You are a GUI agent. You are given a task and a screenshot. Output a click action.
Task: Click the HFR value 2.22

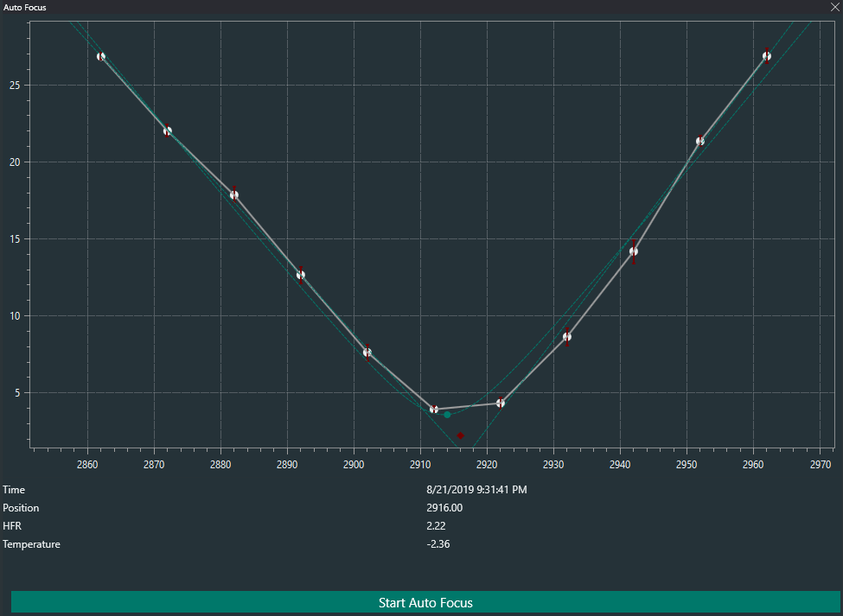[x=437, y=526]
